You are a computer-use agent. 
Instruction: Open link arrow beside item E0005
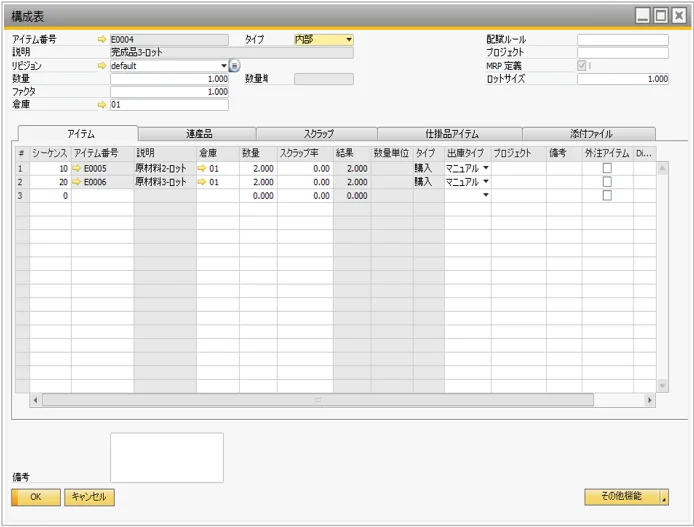click(x=77, y=169)
